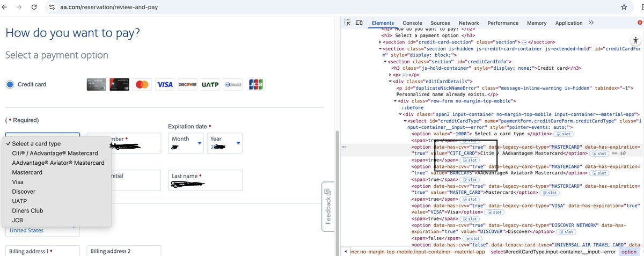The width and height of the screenshot is (644, 256).
Task: Choose Citi / AAdvantage Mastercard option
Action: point(57,153)
